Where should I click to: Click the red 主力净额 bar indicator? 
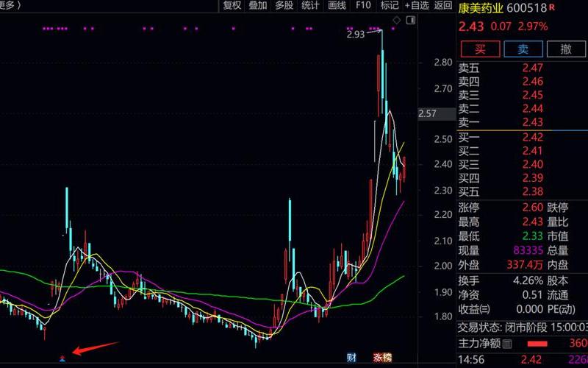click(x=537, y=344)
